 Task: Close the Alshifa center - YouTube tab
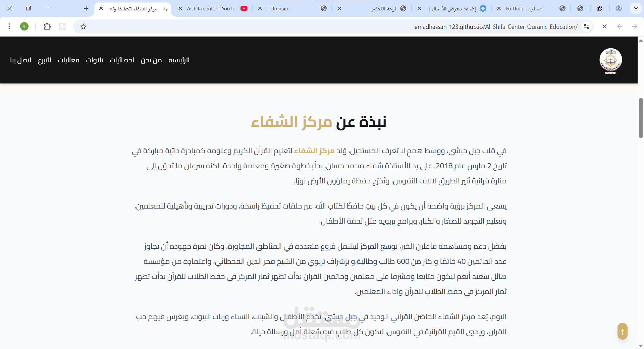[x=180, y=8]
